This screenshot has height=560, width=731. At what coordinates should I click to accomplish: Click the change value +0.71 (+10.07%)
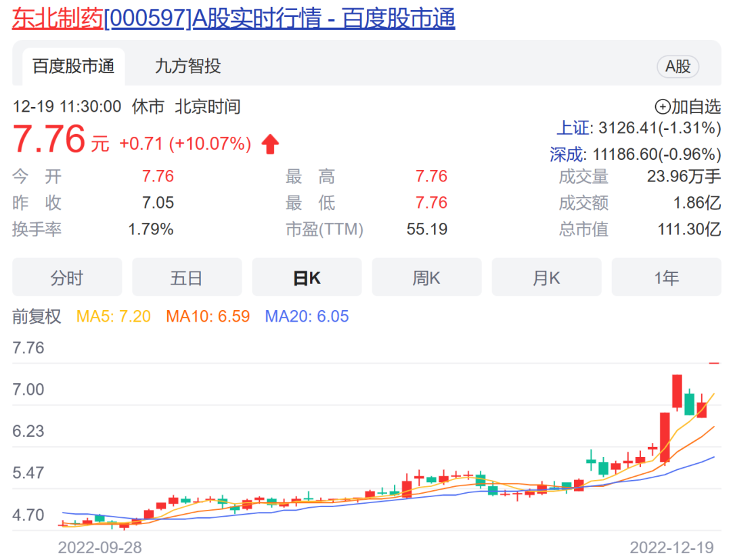pyautogui.click(x=185, y=144)
